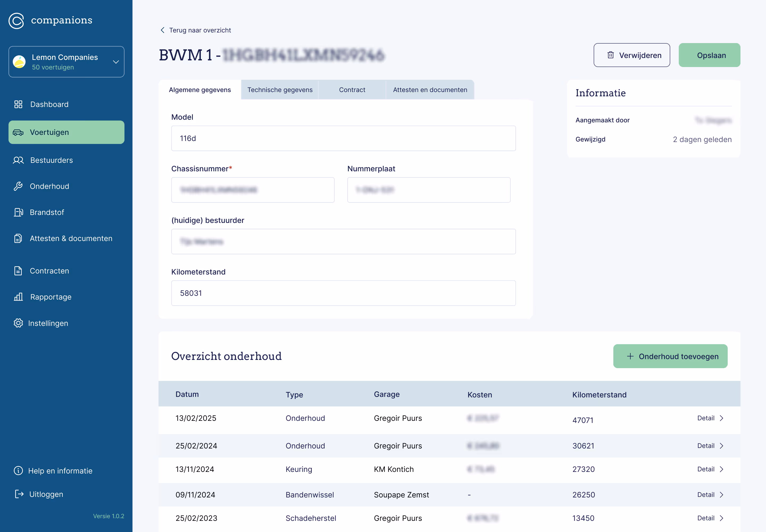Open Detail chevron for Keuring row
Screen dimensions: 766x532
click(721, 469)
